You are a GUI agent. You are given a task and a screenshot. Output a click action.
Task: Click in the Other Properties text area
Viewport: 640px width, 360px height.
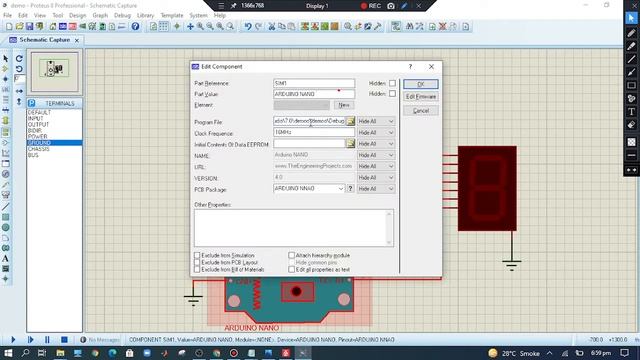(293, 228)
